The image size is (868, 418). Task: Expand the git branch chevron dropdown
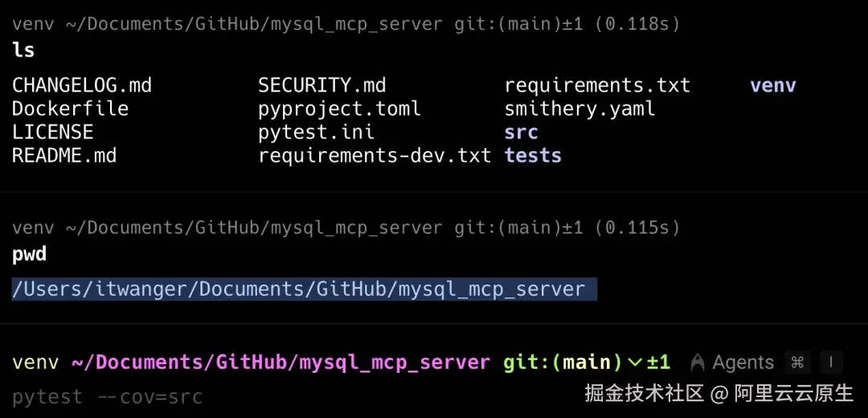[635, 363]
